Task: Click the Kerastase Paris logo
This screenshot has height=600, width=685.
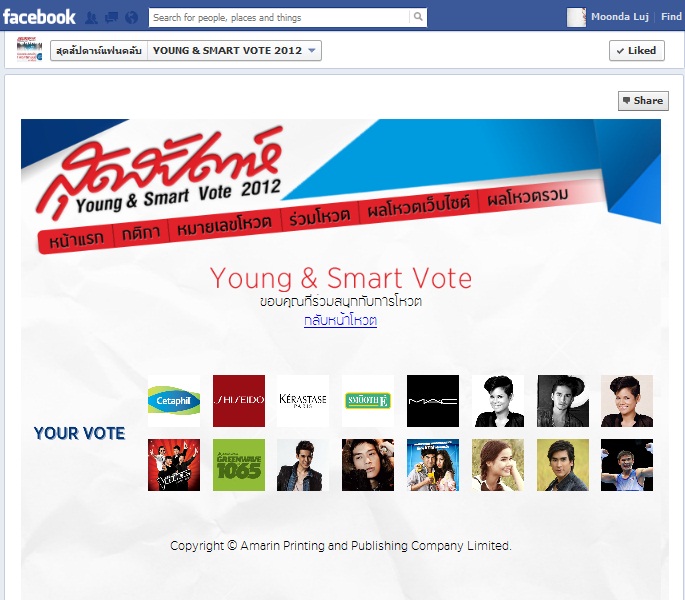Action: tap(303, 401)
